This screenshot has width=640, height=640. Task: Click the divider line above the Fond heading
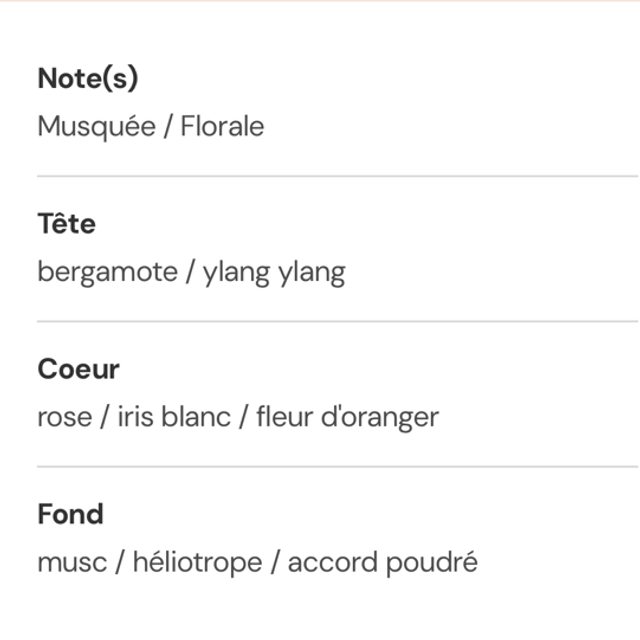pyautogui.click(x=337, y=467)
